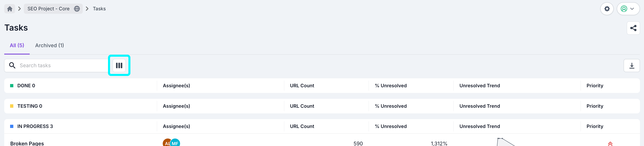Open the settings gear icon
This screenshot has width=644, height=146.
[607, 9]
